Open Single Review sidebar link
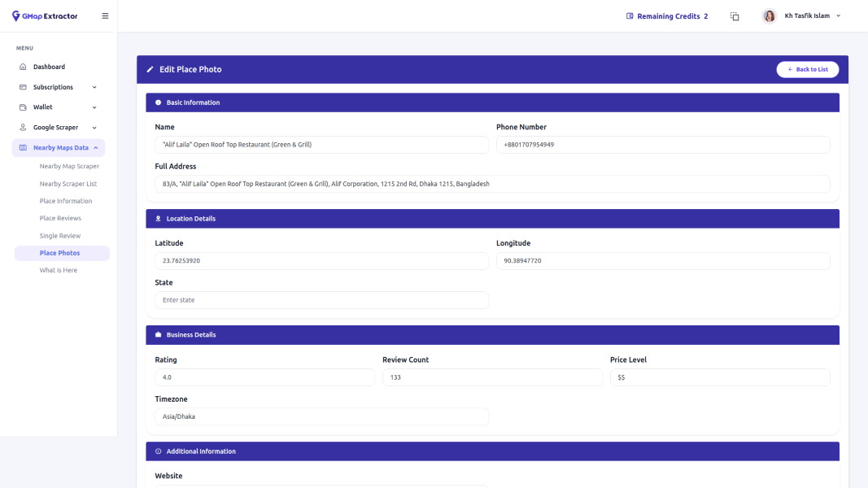Image resolution: width=868 pixels, height=488 pixels. 60,236
